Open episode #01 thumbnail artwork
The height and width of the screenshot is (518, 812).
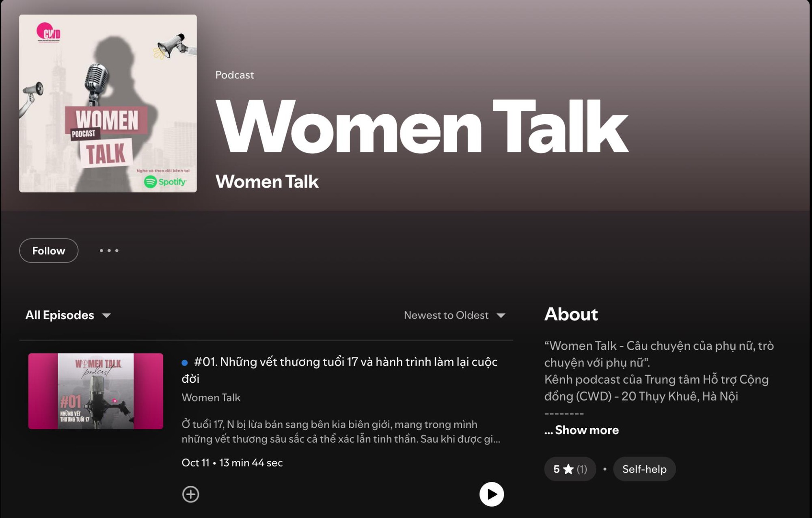[96, 391]
